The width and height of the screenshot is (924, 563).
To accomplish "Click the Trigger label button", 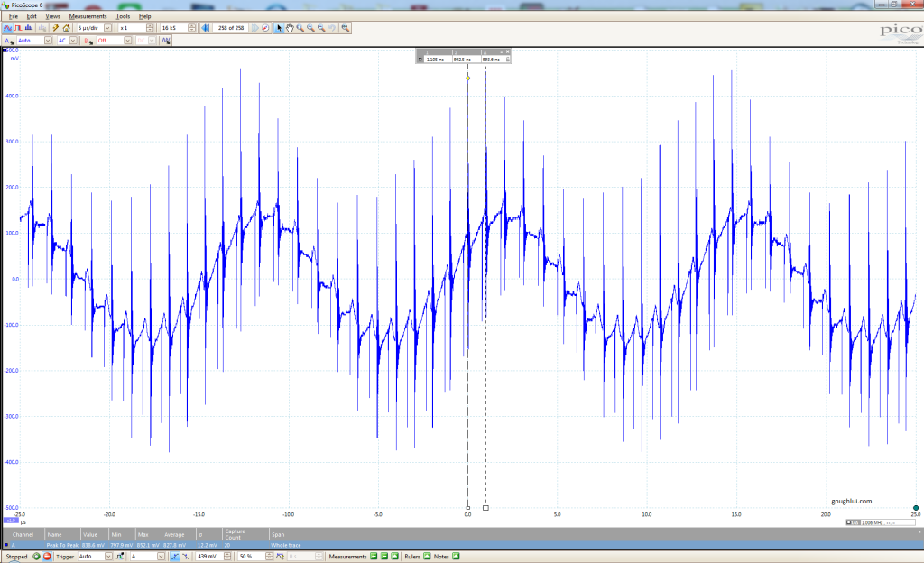I will coord(65,557).
